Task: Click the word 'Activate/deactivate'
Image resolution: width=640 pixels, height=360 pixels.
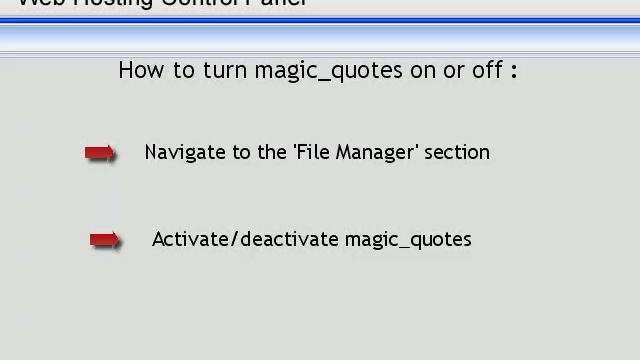Action: (x=245, y=239)
